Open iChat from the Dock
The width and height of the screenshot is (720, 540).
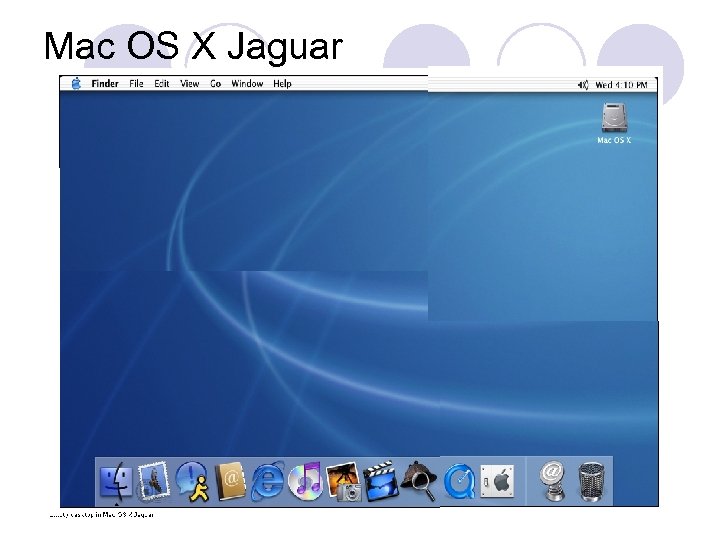[192, 481]
